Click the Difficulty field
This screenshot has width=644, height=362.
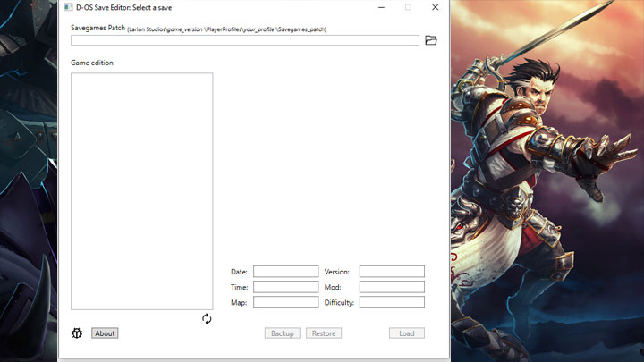[x=392, y=302]
